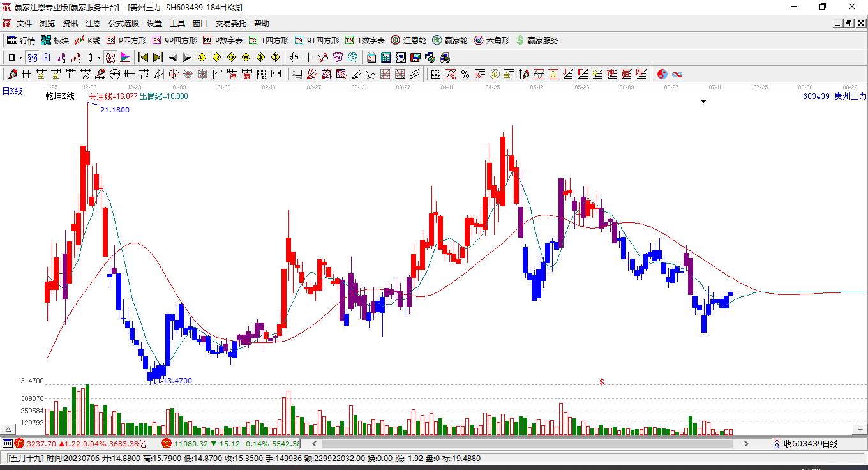The height and width of the screenshot is (470, 868).
Task: Click the grid icon in the status bar
Action: 7,444
